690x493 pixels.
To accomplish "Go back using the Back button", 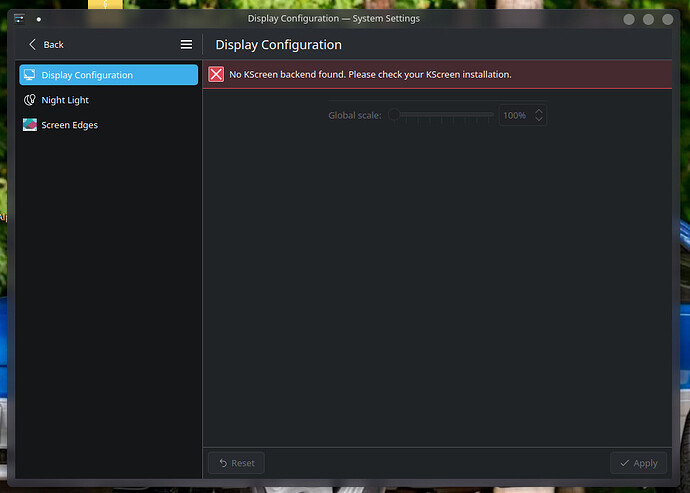I will [x=46, y=44].
